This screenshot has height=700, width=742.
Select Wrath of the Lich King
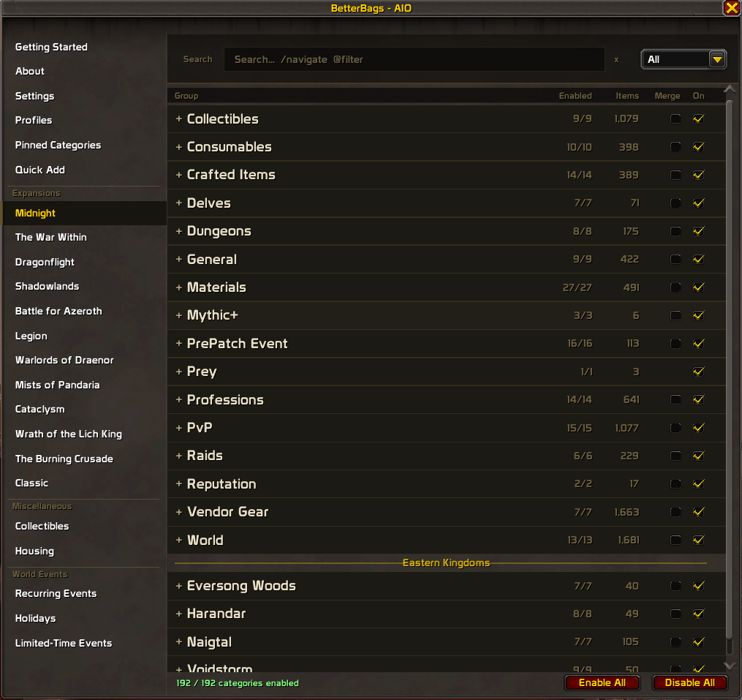click(68, 434)
